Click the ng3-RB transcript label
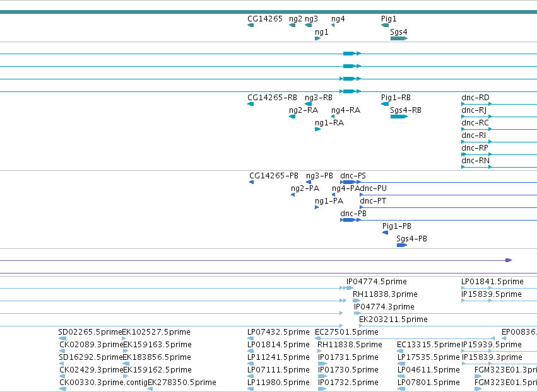The height and width of the screenshot is (392, 537). click(319, 98)
